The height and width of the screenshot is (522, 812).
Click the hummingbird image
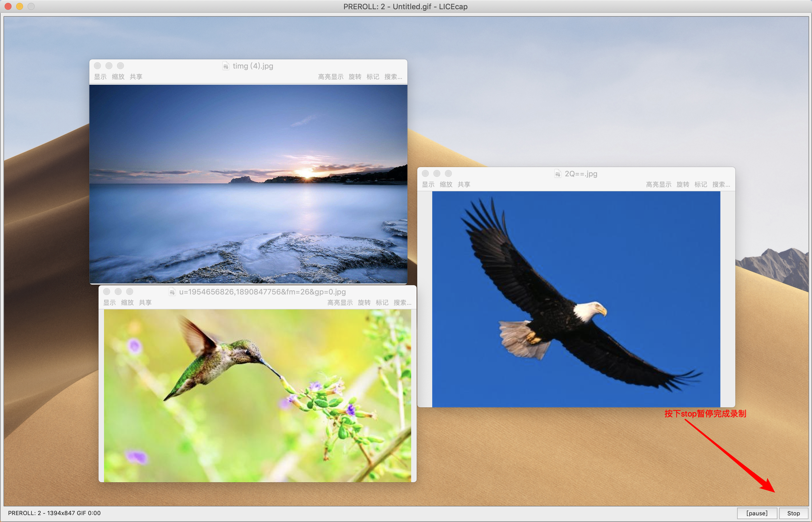257,396
